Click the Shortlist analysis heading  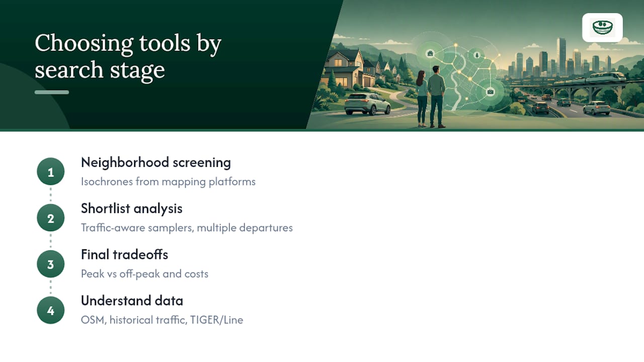pyautogui.click(x=132, y=209)
